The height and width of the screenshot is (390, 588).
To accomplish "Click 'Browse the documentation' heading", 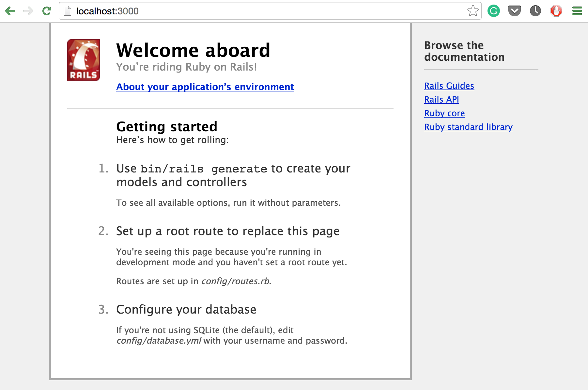I will coord(464,51).
